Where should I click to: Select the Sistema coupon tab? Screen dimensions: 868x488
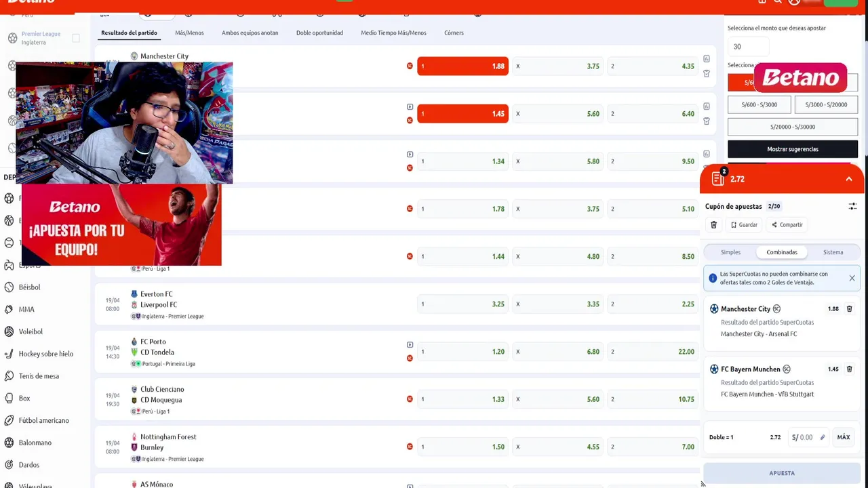[x=833, y=252]
